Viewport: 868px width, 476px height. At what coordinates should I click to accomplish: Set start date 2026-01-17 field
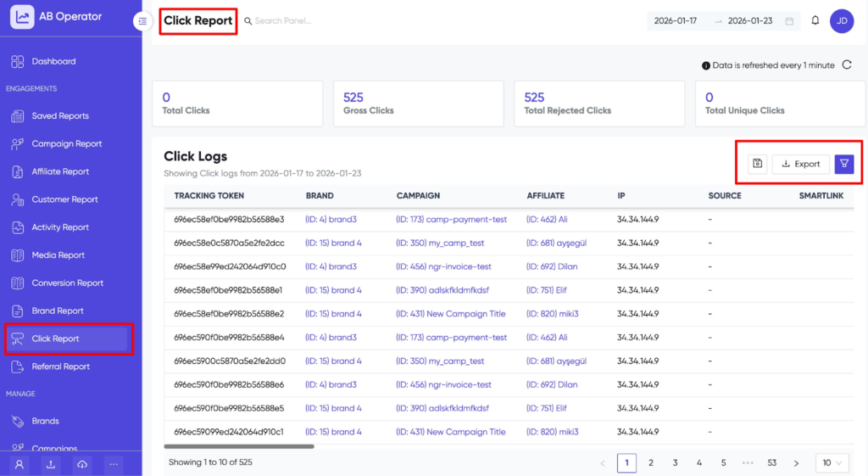[x=676, y=21]
